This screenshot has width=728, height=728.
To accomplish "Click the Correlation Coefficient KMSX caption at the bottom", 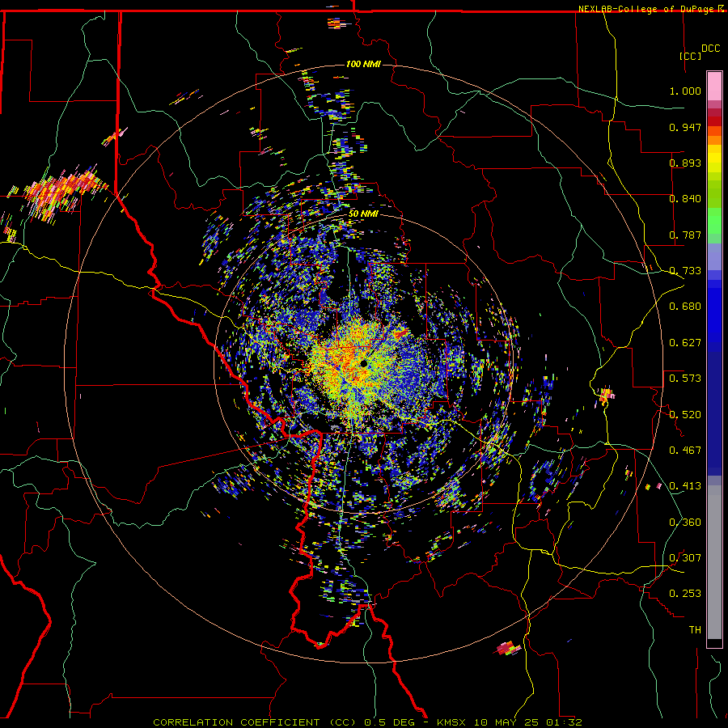I will pos(367,722).
